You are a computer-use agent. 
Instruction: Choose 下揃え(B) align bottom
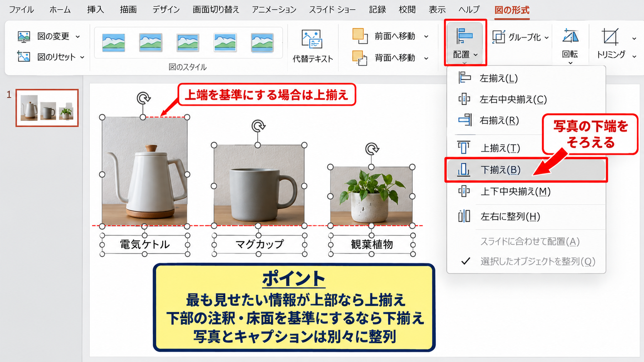526,170
